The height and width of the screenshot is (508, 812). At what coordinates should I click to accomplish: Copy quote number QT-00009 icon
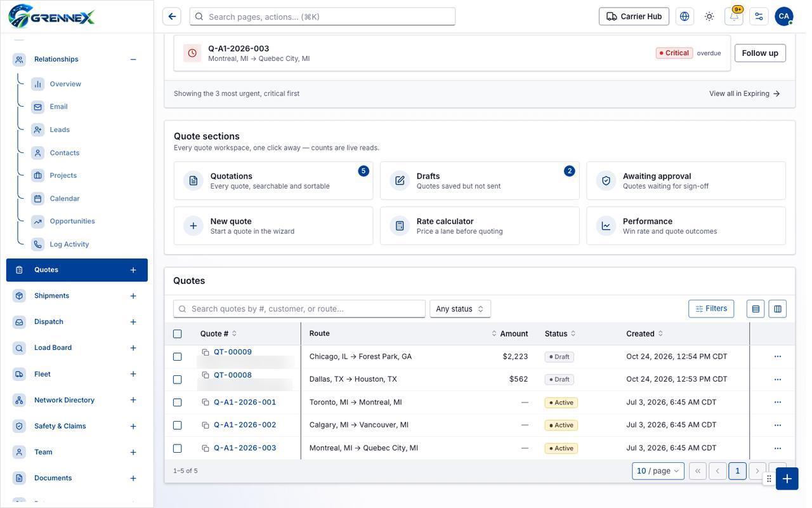coord(206,352)
